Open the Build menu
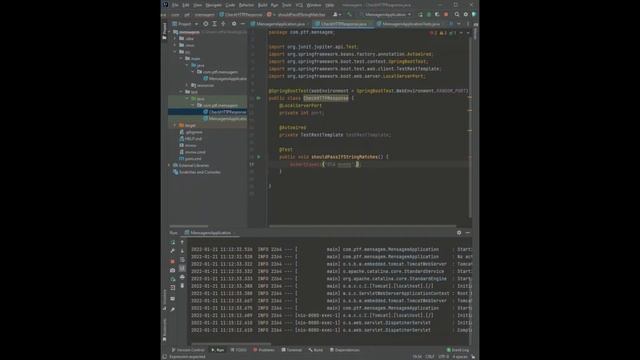This screenshot has width=640, height=360. (x=262, y=5)
